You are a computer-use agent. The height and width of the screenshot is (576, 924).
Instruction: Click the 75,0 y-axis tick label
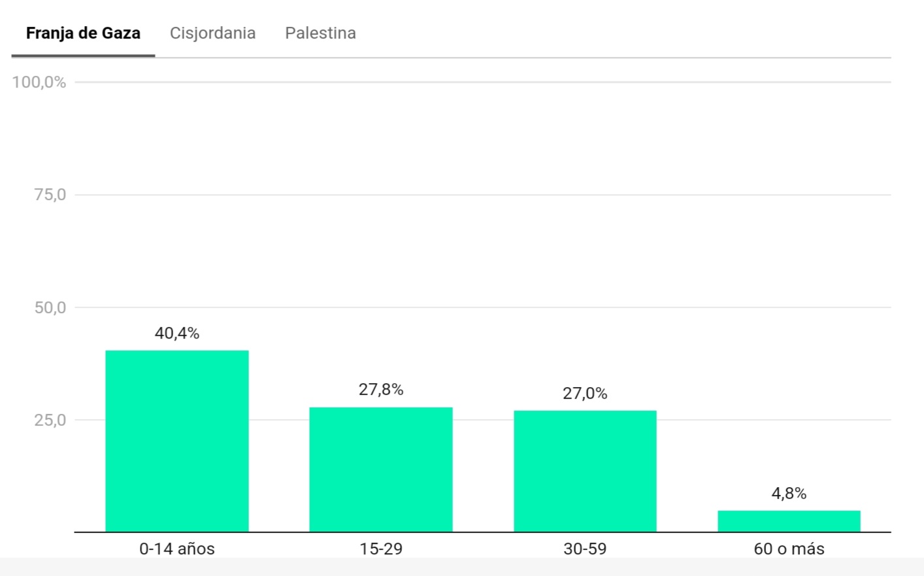[50, 195]
